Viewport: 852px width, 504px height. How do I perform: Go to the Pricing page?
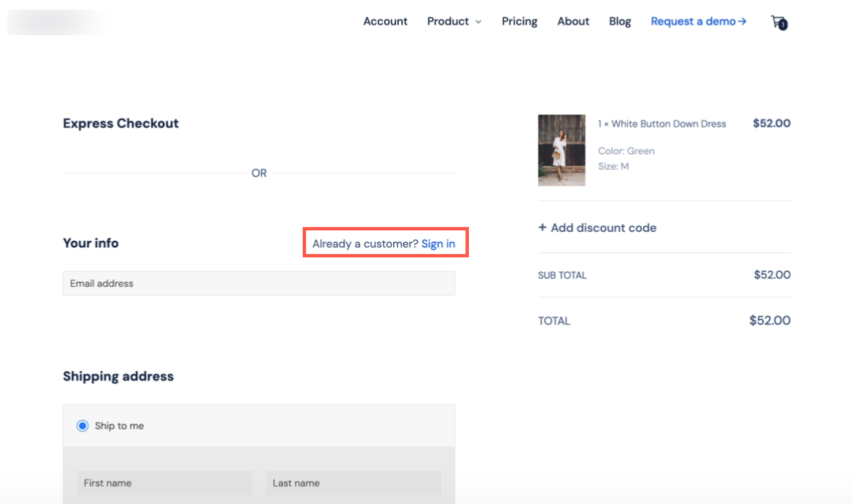coord(520,22)
